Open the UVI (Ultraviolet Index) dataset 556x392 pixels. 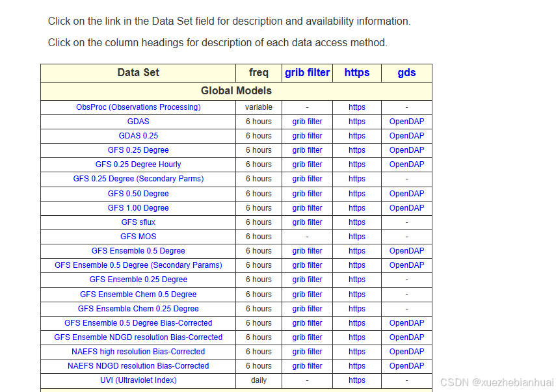(x=138, y=380)
